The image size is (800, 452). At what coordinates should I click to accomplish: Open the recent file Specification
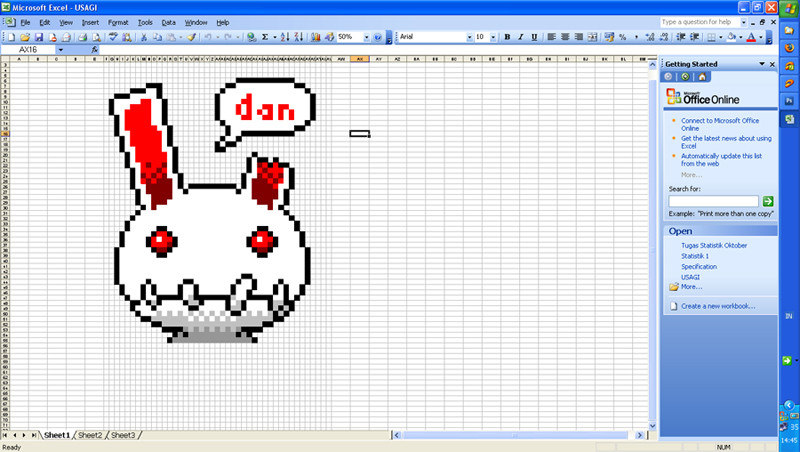pos(699,267)
